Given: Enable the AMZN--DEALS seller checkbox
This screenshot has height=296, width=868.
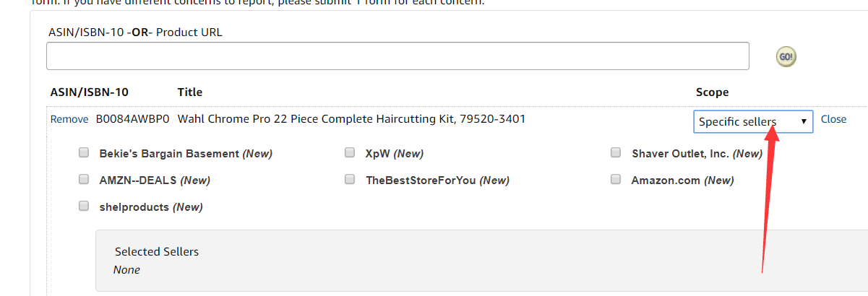Looking at the screenshot, I should click(x=84, y=180).
